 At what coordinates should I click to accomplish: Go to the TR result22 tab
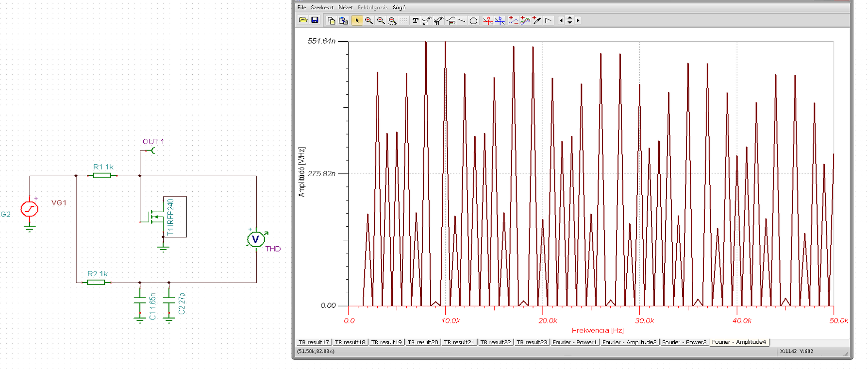(496, 342)
